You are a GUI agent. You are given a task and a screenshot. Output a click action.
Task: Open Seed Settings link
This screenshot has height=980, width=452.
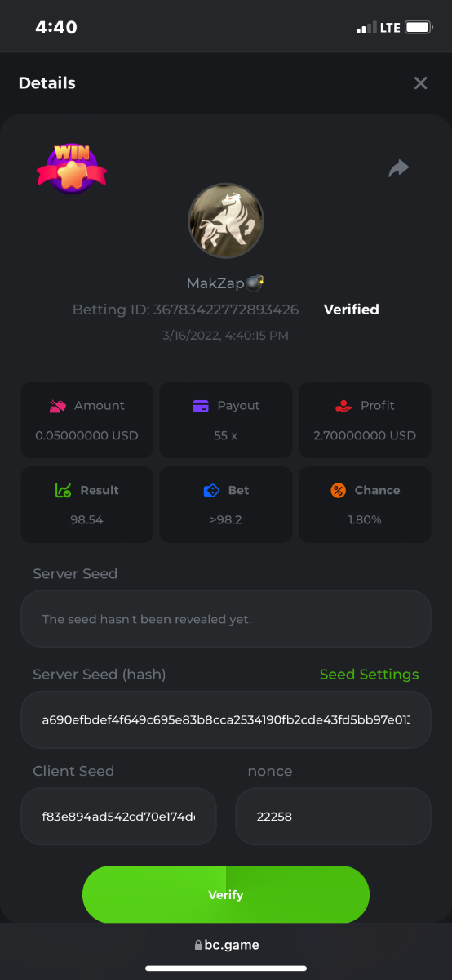pyautogui.click(x=369, y=675)
